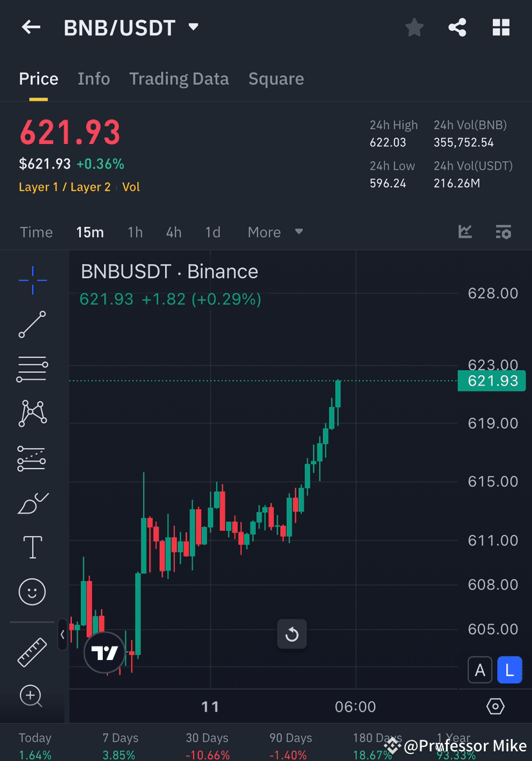
Task: Select the brush drawing tool
Action: point(32,503)
